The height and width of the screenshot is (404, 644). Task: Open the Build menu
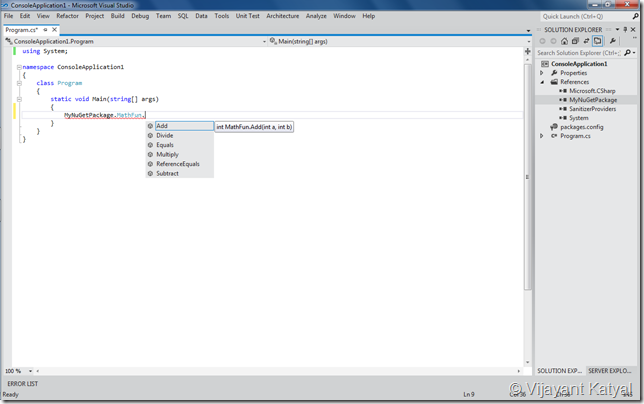pos(117,16)
